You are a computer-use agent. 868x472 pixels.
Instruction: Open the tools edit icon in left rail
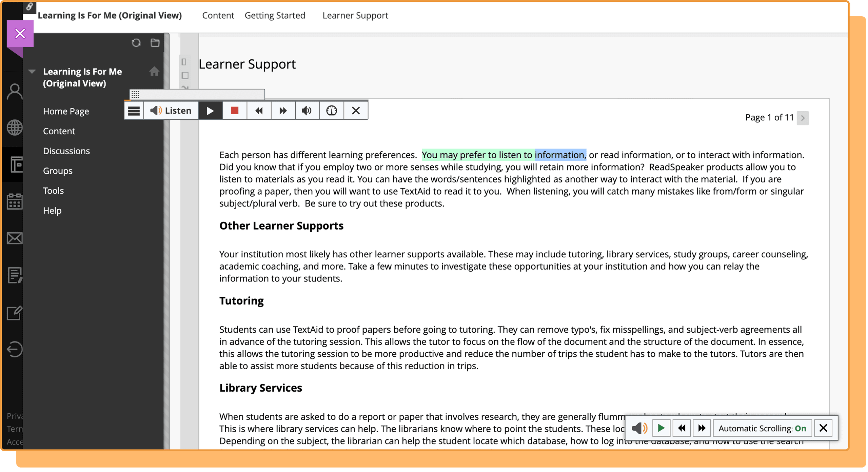[15, 313]
